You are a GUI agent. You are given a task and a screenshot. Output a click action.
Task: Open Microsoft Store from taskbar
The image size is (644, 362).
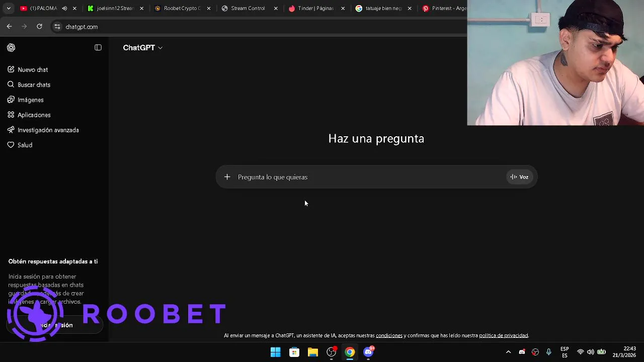(294, 352)
